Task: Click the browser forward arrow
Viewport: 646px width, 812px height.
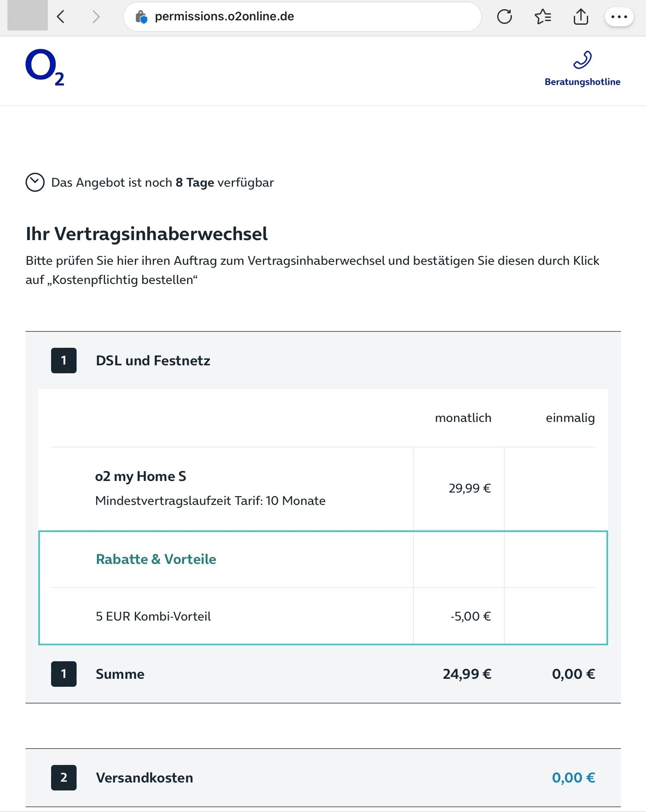Action: click(x=96, y=17)
